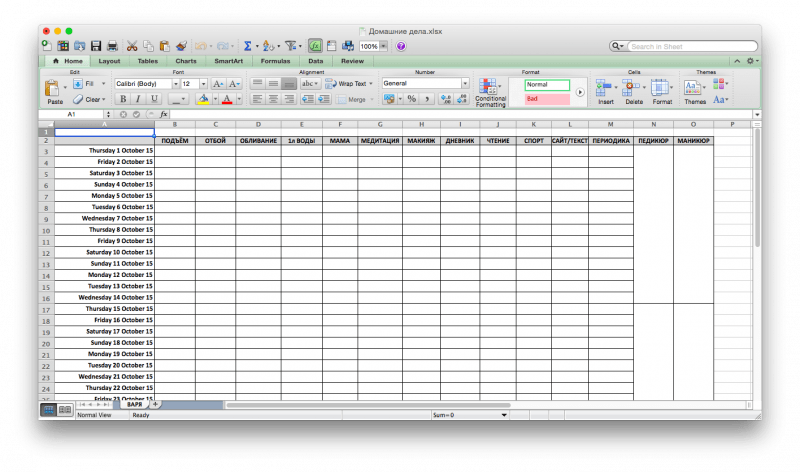Click the Percent style button
Screen dimensions: 800x472
coord(411,99)
